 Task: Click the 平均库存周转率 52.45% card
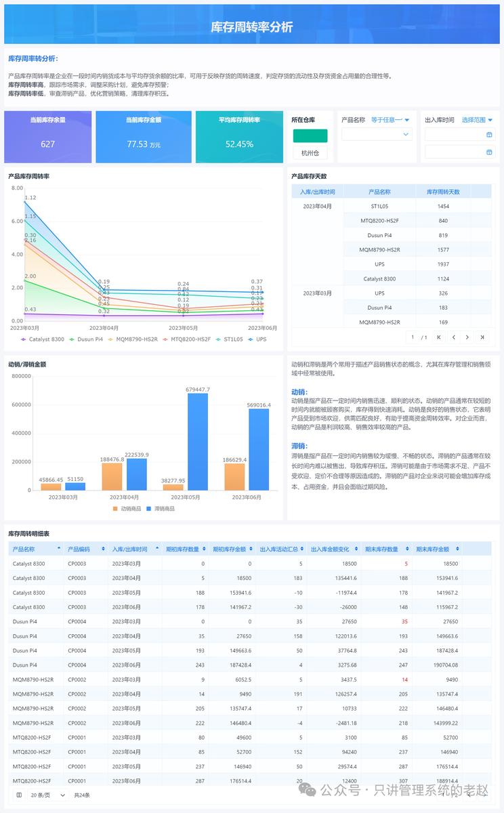(239, 136)
